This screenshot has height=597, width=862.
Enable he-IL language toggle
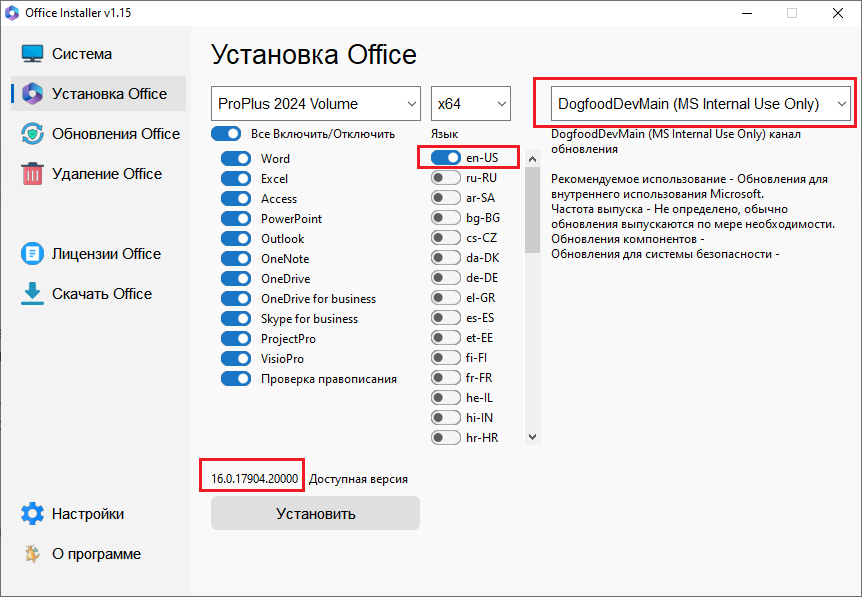(x=446, y=397)
